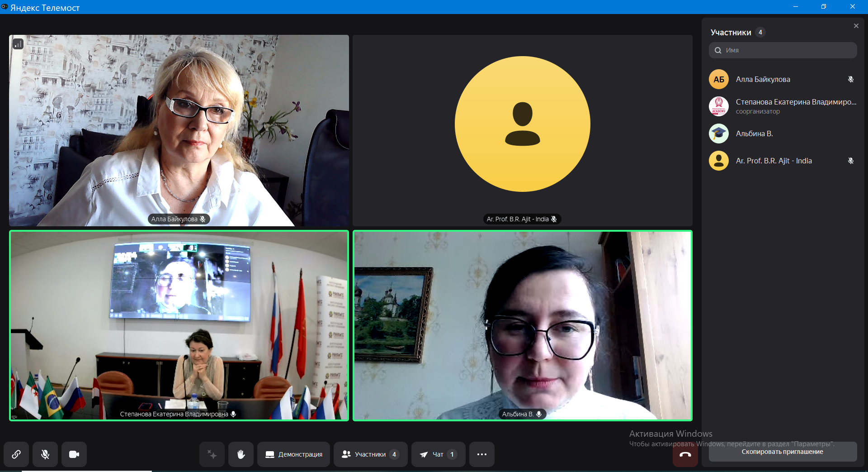Open the reactions sparkle button
Image resolution: width=868 pixels, height=472 pixels.
point(212,454)
